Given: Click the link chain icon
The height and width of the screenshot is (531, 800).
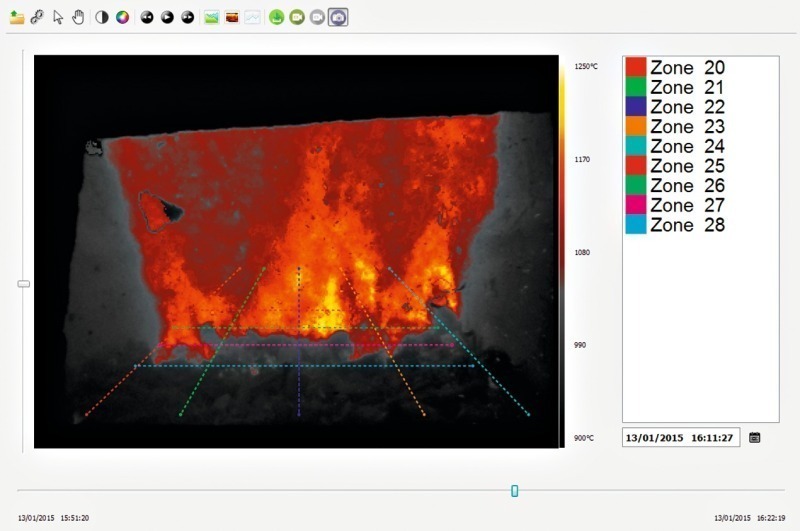Looking at the screenshot, I should [37, 17].
